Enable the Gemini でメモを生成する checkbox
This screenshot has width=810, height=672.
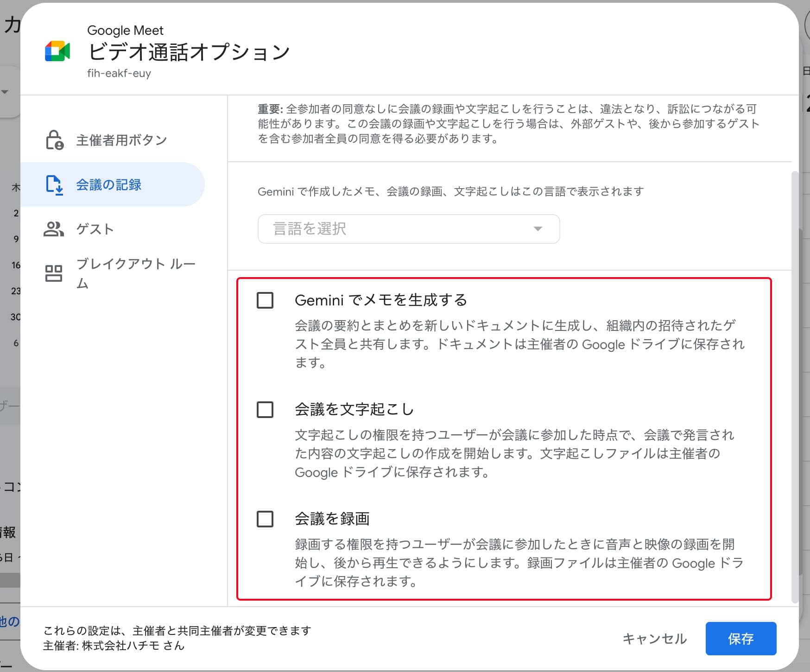coord(265,300)
